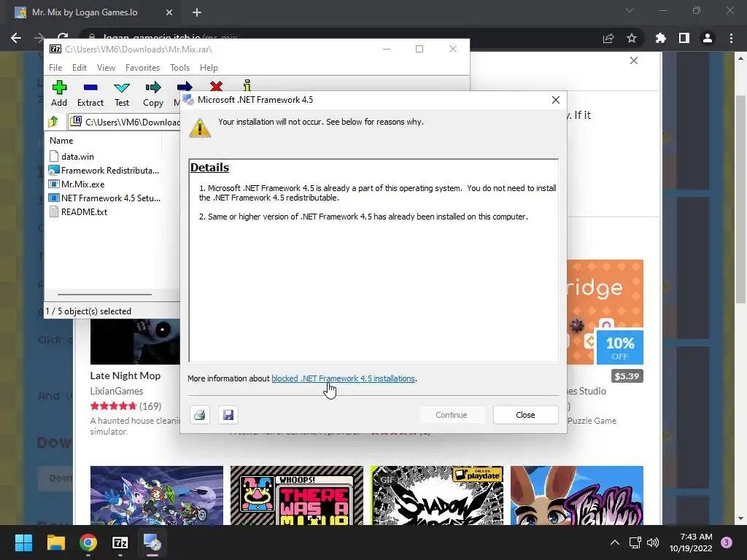This screenshot has height=560, width=747.
Task: Open the There Was A Mixup game thumbnail
Action: 297,495
